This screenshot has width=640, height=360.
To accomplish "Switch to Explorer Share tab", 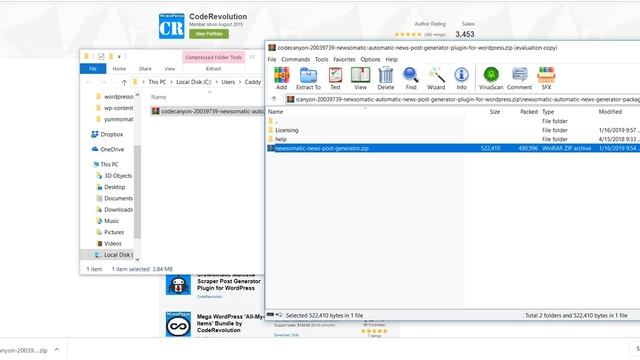I will 145,69.
